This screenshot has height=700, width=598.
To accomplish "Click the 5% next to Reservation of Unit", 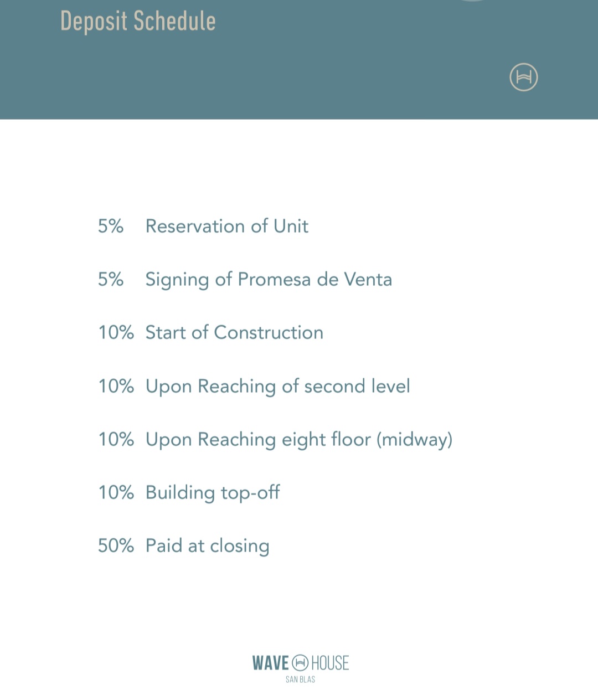I will click(111, 226).
